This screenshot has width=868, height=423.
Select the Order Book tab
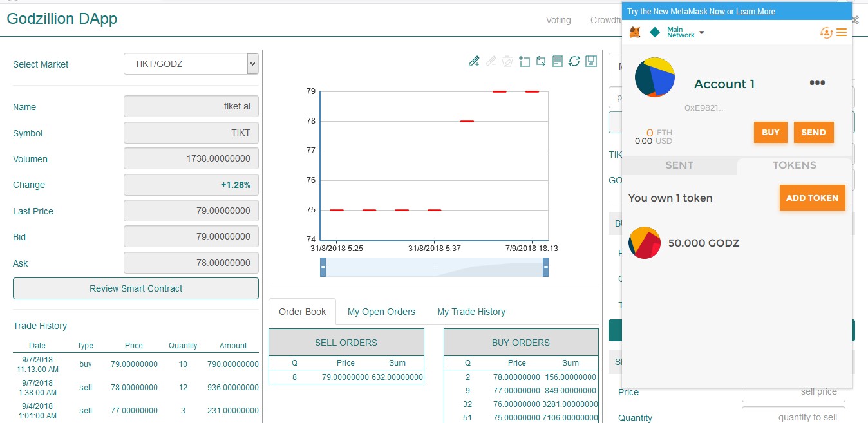303,312
